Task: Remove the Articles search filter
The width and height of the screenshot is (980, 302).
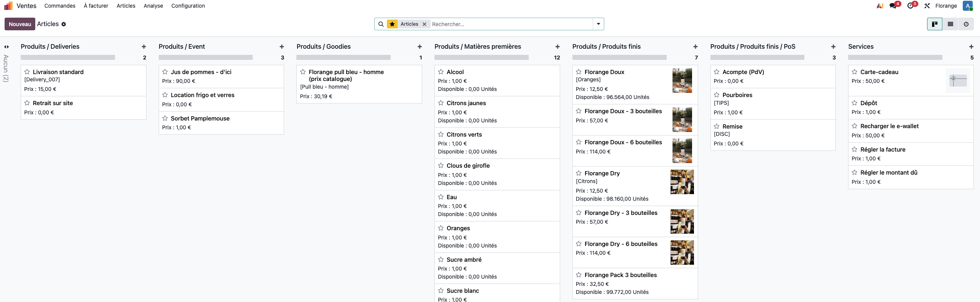Action: tap(424, 24)
